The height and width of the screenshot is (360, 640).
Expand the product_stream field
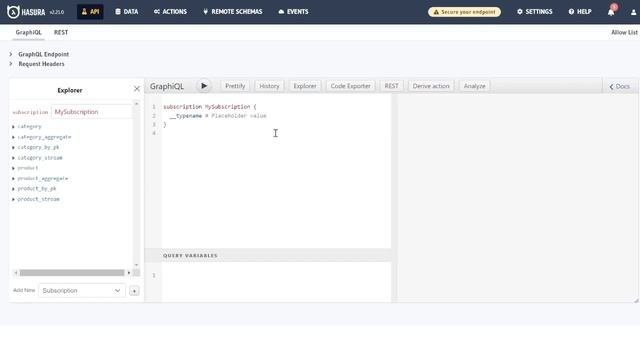pyautogui.click(x=36, y=199)
